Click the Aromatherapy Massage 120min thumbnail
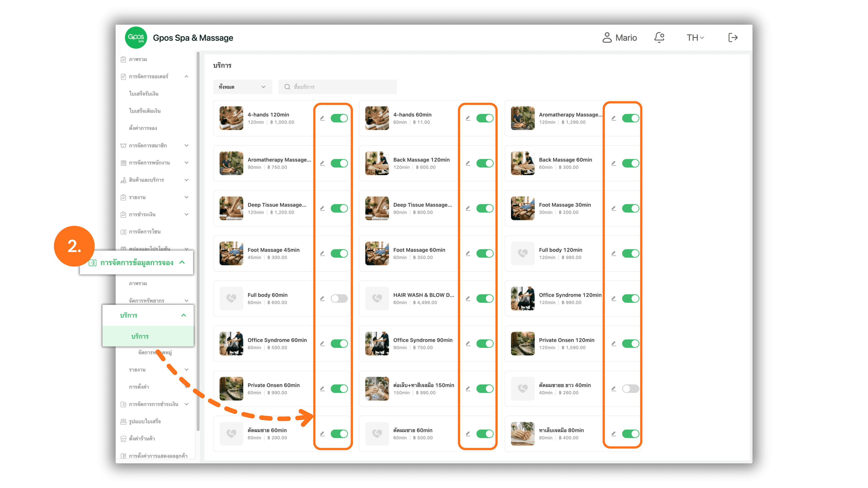 coord(523,118)
